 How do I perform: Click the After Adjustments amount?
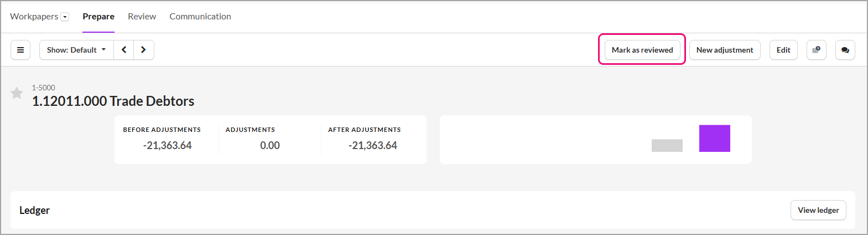(x=373, y=146)
